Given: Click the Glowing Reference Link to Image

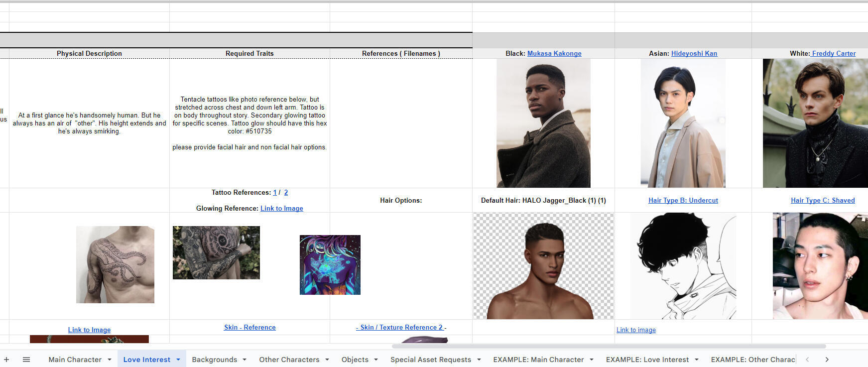Looking at the screenshot, I should coord(281,208).
